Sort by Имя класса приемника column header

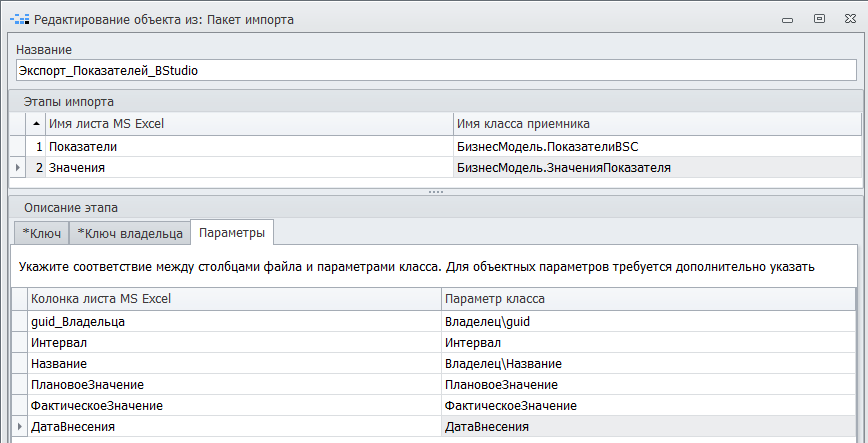click(x=655, y=124)
